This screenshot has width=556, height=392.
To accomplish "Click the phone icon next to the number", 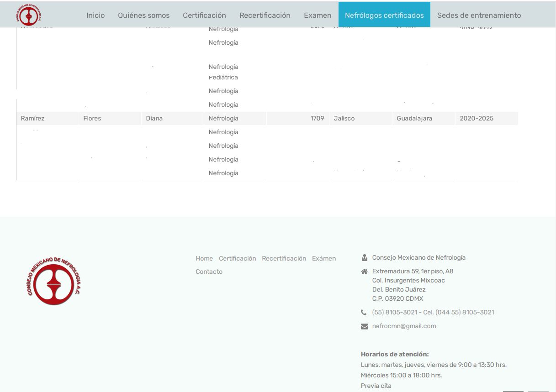I will point(364,313).
